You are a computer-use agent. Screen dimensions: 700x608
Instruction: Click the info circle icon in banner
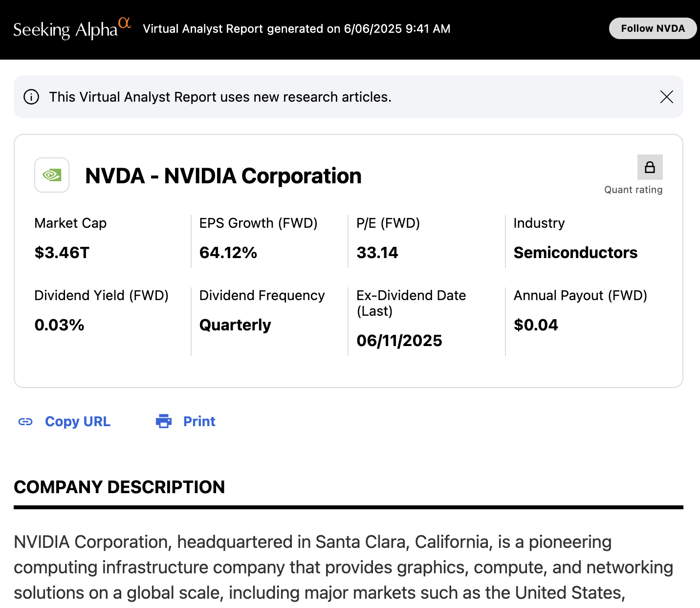(x=31, y=97)
